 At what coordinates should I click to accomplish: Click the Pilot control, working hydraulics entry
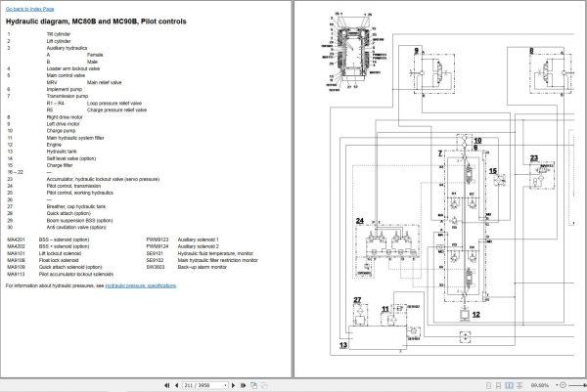[x=80, y=193]
